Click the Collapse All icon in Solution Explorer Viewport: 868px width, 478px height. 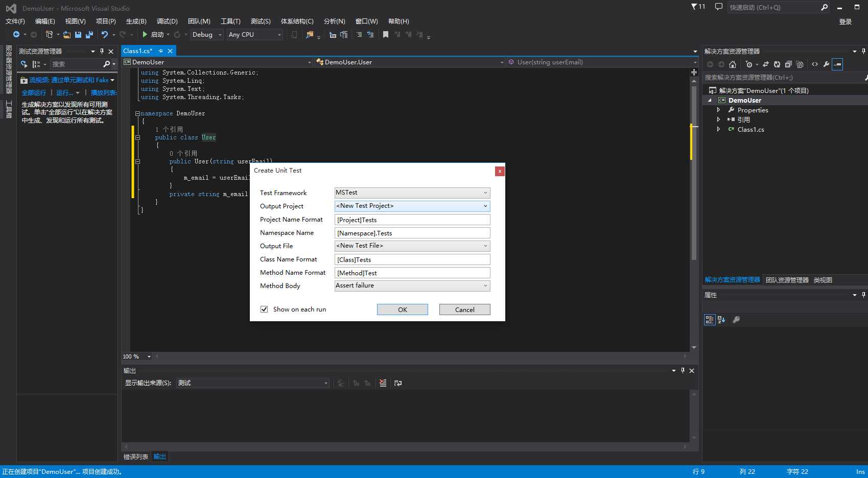[x=788, y=64]
